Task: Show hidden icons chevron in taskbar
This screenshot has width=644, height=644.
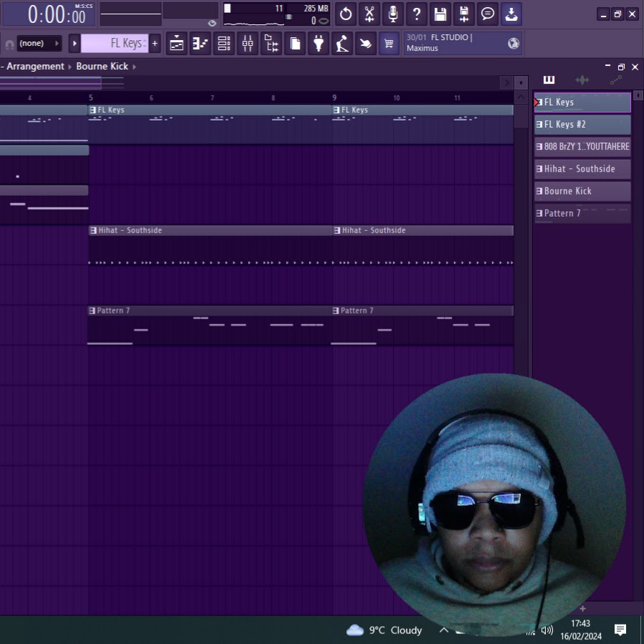Action: point(444,630)
